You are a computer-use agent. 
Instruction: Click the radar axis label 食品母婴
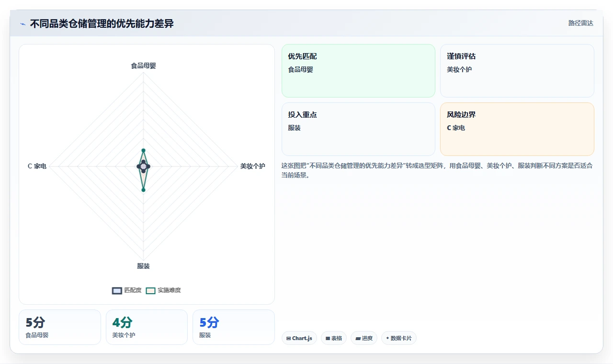(143, 66)
